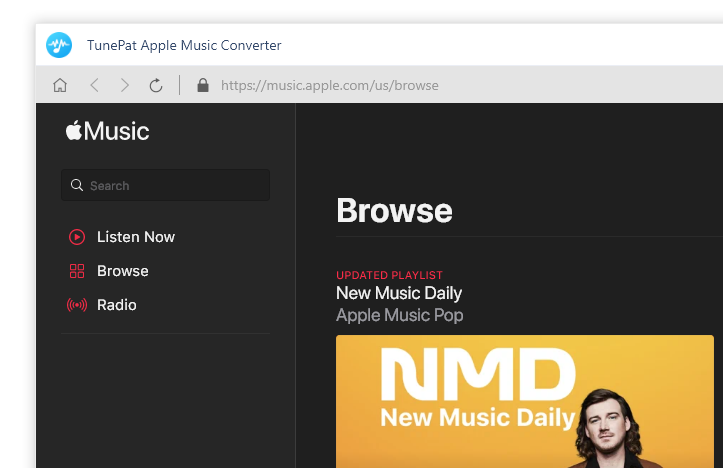Click the Listen Now play icon
Screen dimensions: 723x468
coord(77,237)
